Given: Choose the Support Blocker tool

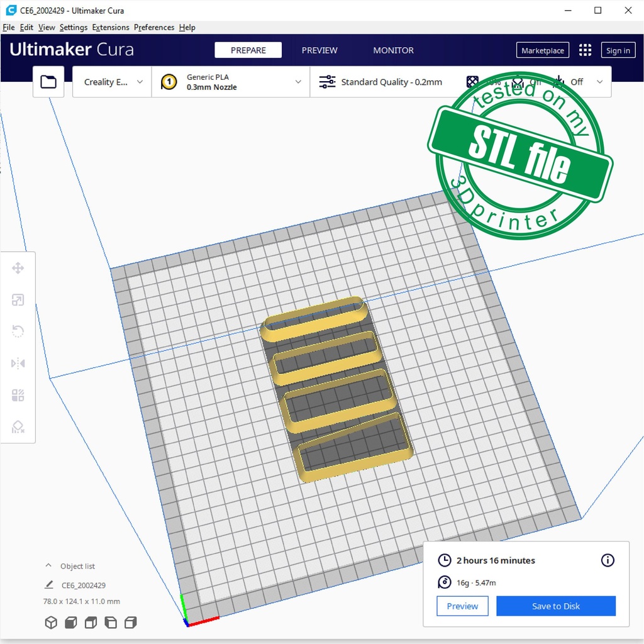Looking at the screenshot, I should tap(18, 427).
